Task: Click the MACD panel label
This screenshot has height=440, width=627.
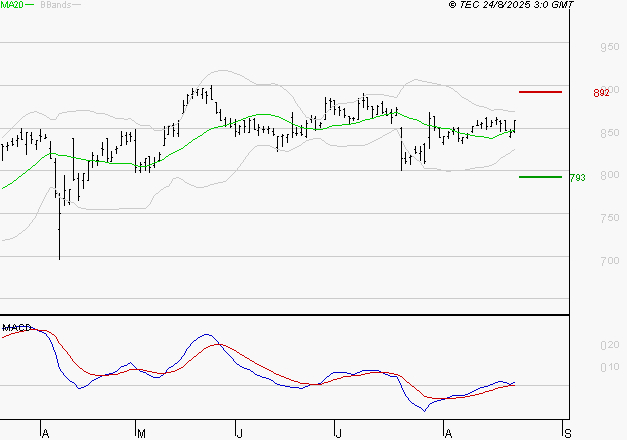Action: tap(17, 327)
